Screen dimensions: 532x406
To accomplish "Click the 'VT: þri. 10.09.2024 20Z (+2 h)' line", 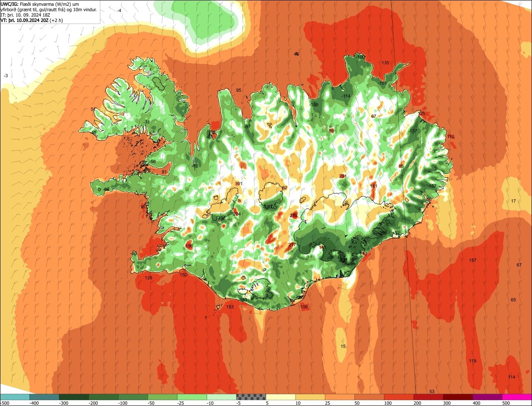I will (x=32, y=20).
